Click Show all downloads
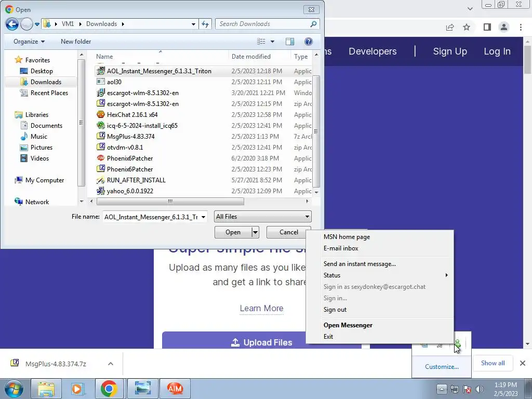532x399 pixels. coord(493,363)
